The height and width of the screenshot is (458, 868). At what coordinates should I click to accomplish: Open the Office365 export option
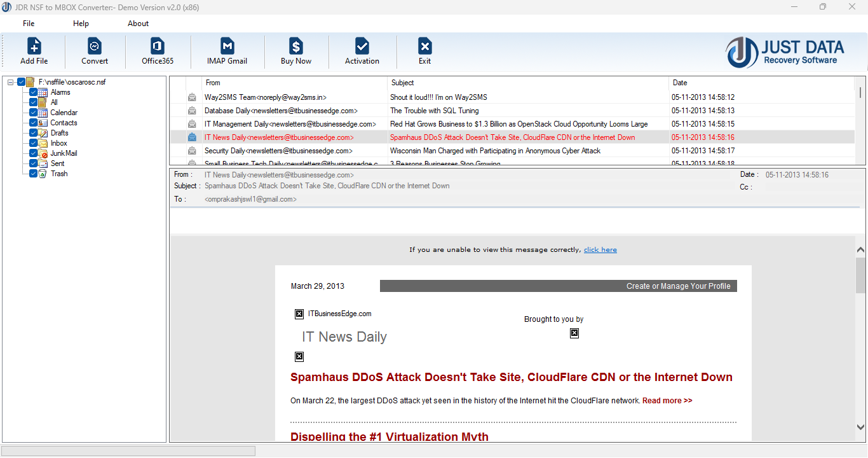coord(158,46)
